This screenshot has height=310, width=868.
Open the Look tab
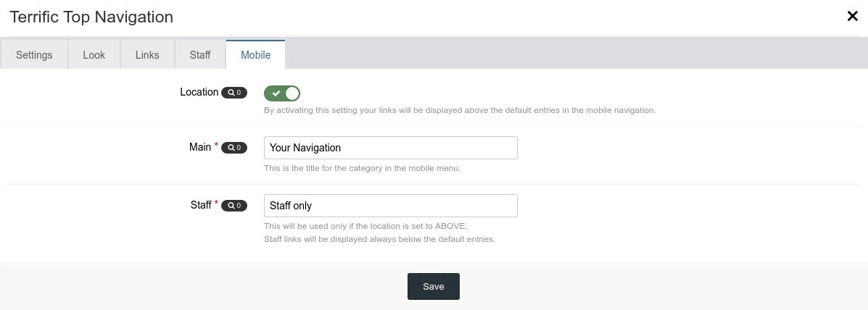[94, 55]
